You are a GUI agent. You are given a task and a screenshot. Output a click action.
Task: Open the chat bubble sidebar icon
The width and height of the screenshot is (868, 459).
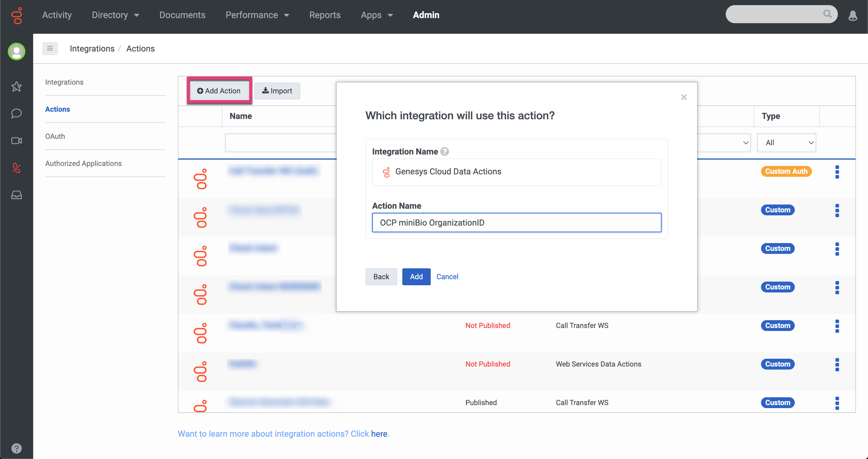[17, 114]
